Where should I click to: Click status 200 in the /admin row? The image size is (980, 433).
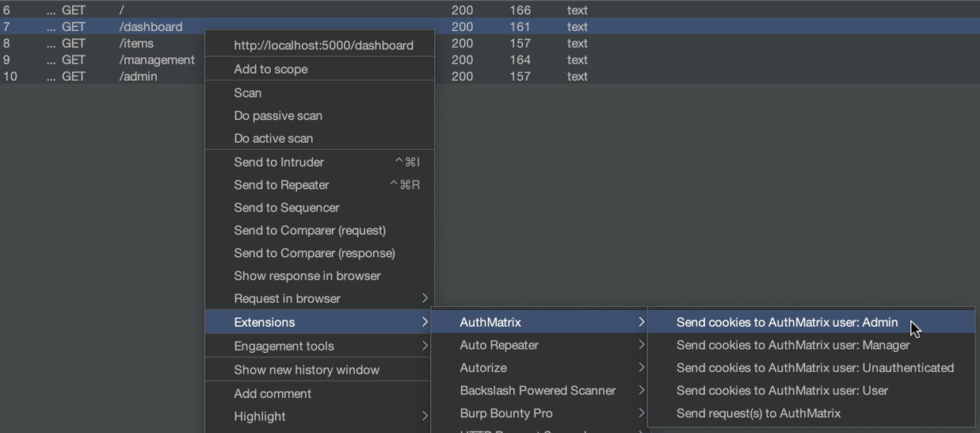coord(462,77)
